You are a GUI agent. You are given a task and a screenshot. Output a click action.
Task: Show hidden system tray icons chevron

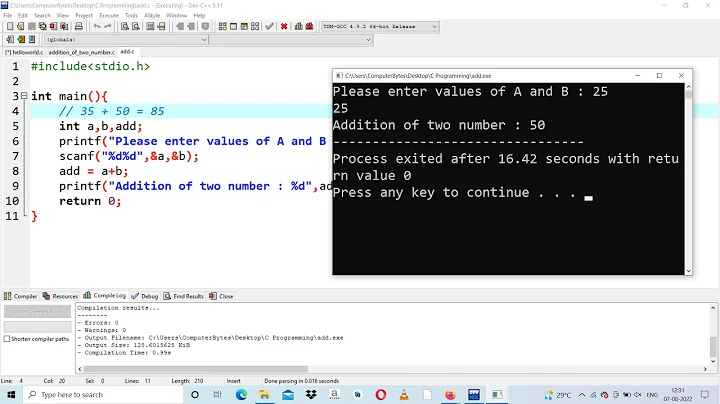coord(582,394)
